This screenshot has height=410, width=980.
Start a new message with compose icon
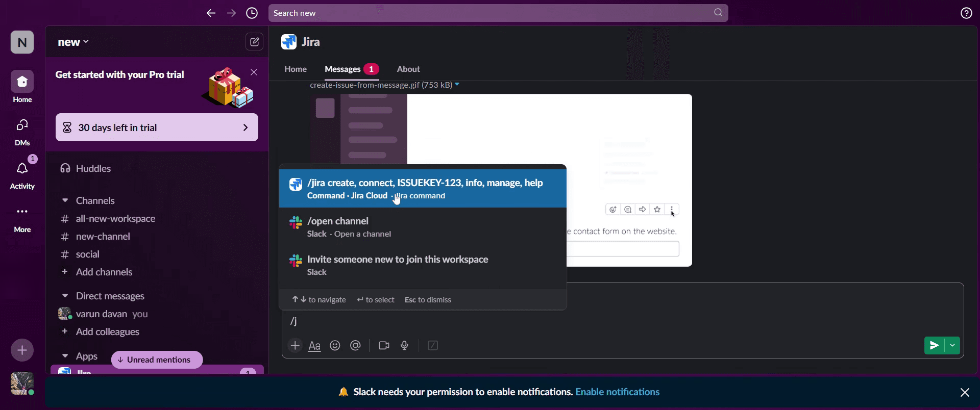[x=254, y=42]
